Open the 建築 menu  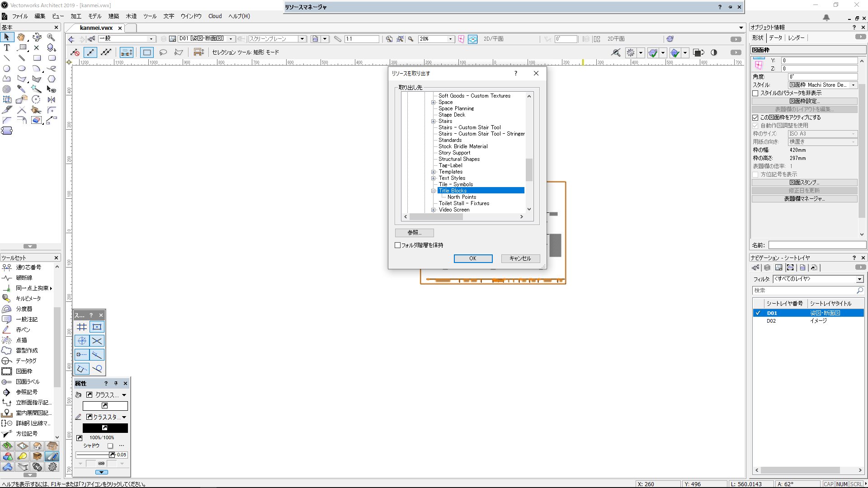click(113, 16)
